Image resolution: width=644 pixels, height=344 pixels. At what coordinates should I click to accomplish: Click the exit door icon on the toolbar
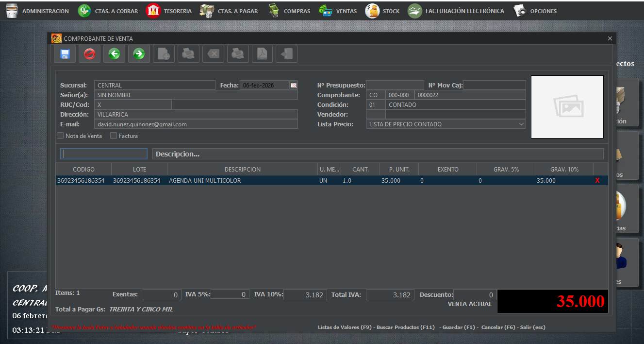pyautogui.click(x=286, y=53)
